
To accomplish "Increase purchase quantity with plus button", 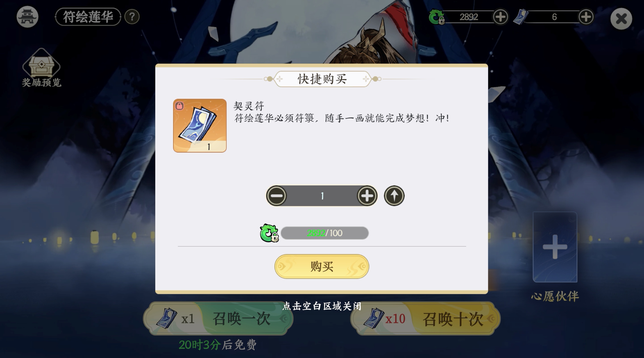I will pos(367,196).
